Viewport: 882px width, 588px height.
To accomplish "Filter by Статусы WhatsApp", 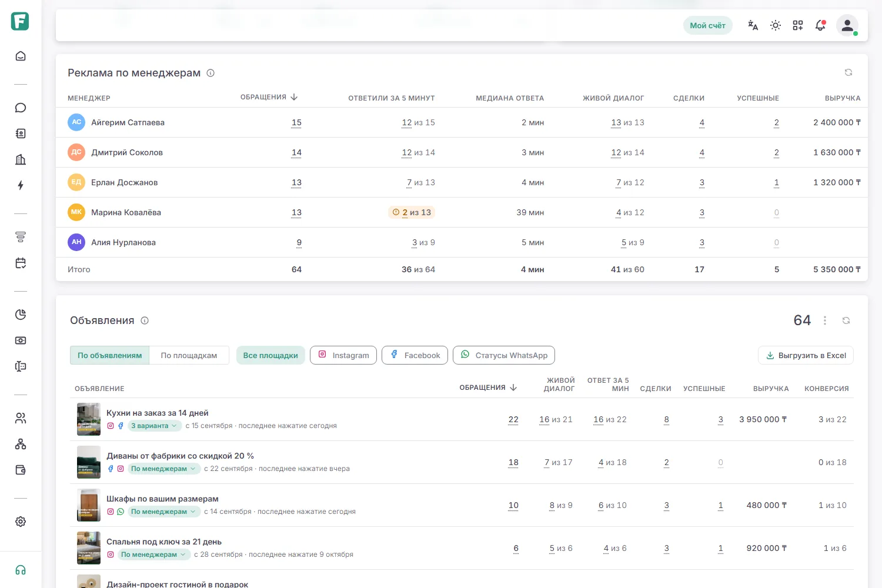I will pos(504,355).
